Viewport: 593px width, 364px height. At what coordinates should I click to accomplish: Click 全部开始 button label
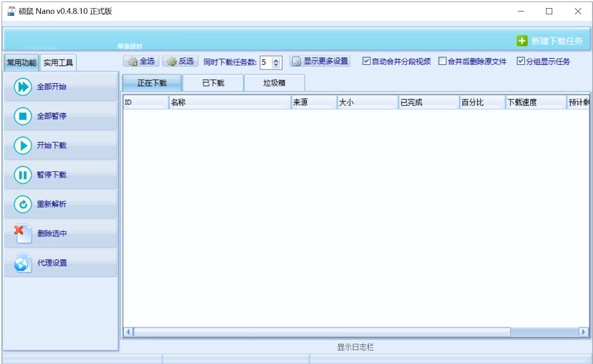51,86
